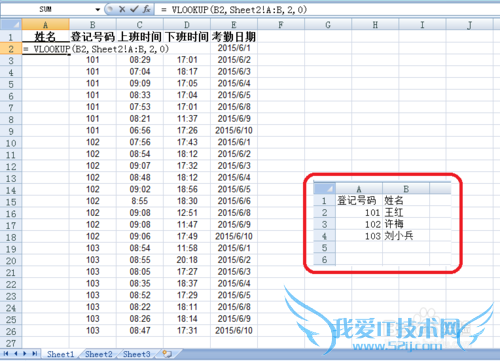Click cell with time 18:17
This screenshot has height=361, width=500.
[x=187, y=72]
